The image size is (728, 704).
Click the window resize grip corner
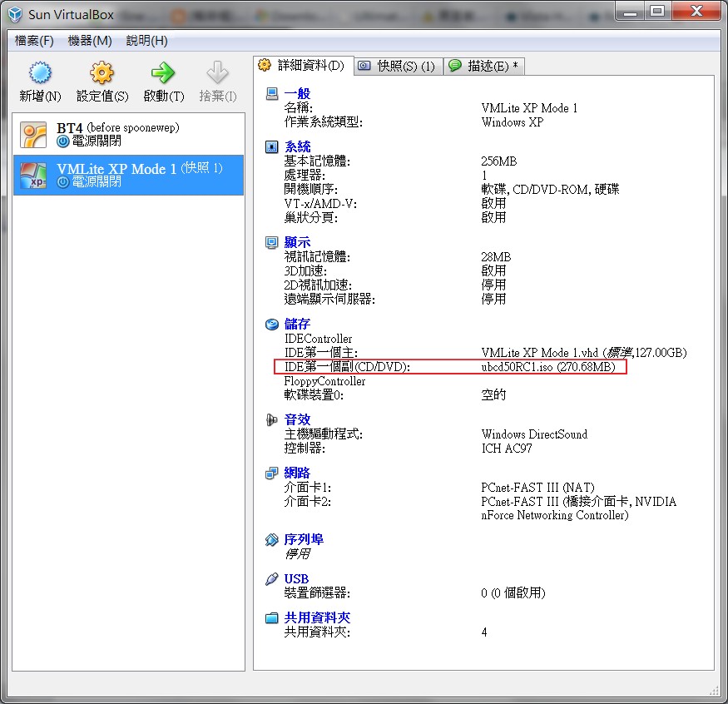(x=714, y=691)
